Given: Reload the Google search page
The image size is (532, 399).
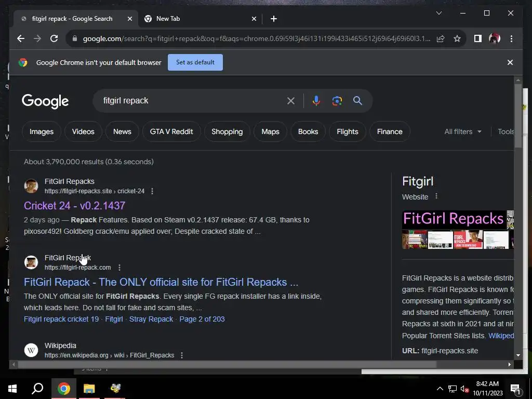Looking at the screenshot, I should pos(54,38).
